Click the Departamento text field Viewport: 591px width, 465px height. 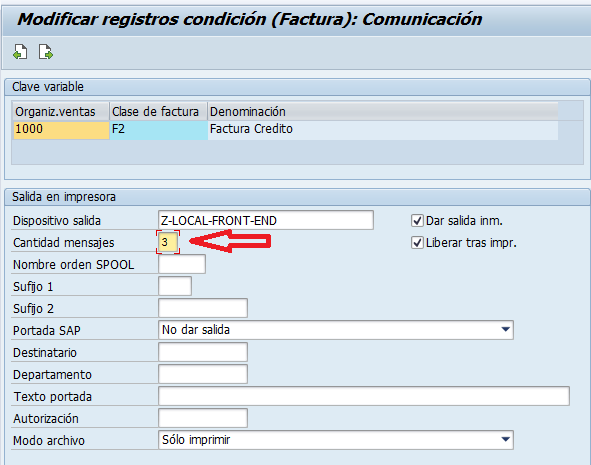click(x=203, y=374)
